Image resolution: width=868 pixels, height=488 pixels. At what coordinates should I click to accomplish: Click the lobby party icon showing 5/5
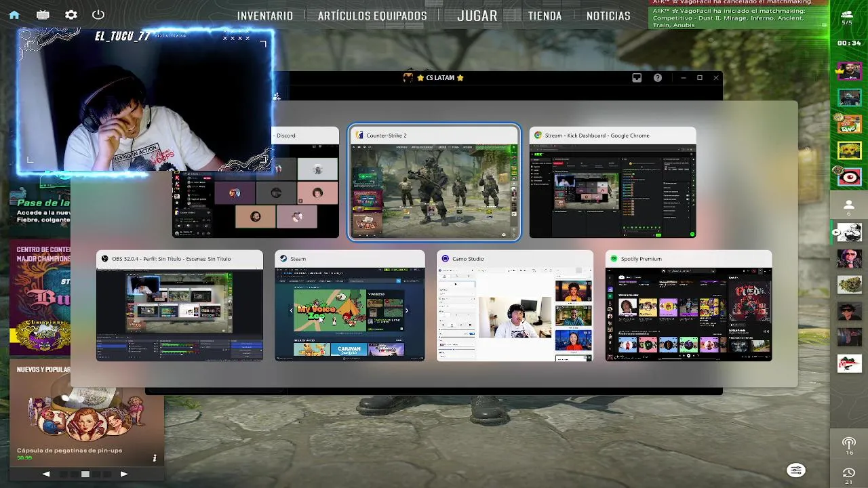click(x=847, y=17)
